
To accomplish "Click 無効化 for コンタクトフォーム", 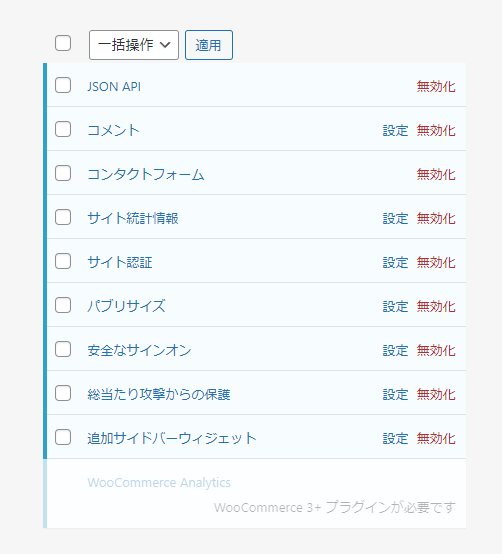I will coord(436,175).
